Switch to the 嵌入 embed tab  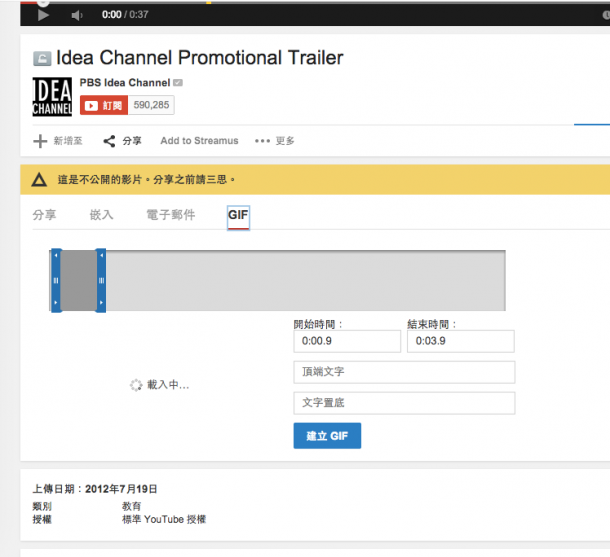point(102,215)
